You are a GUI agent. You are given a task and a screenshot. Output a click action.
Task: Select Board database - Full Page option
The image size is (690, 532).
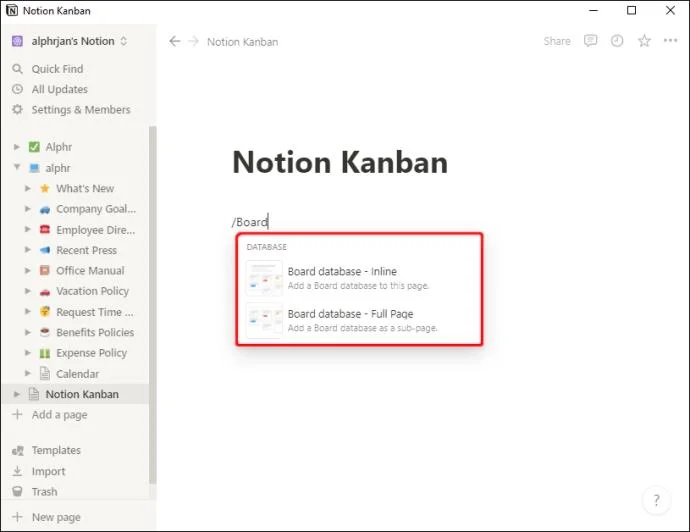[x=359, y=320]
